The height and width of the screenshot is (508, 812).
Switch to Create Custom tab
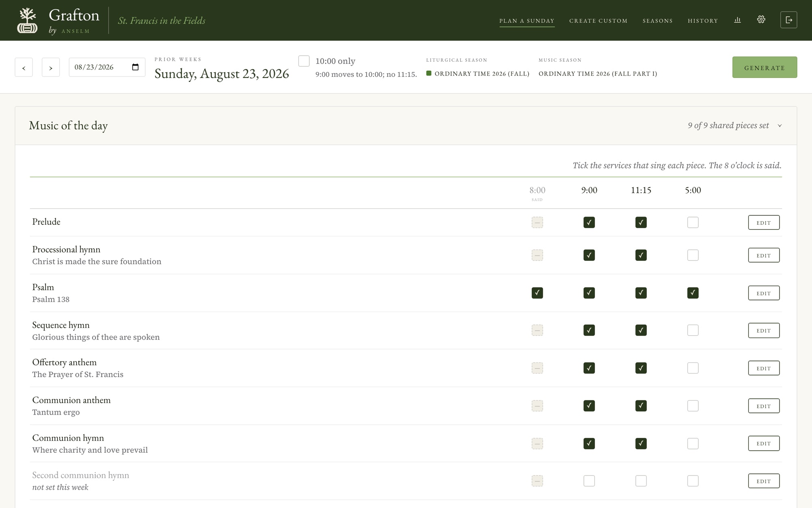tap(598, 21)
